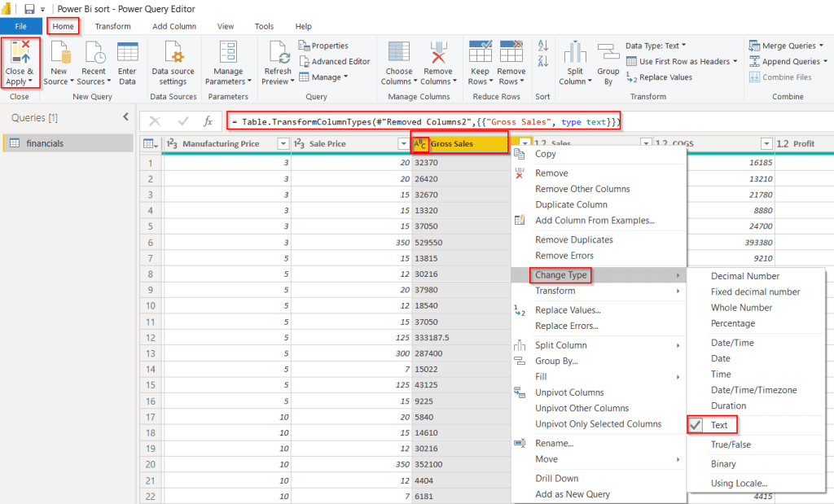Open the File tab
This screenshot has width=834, height=504.
(x=20, y=26)
